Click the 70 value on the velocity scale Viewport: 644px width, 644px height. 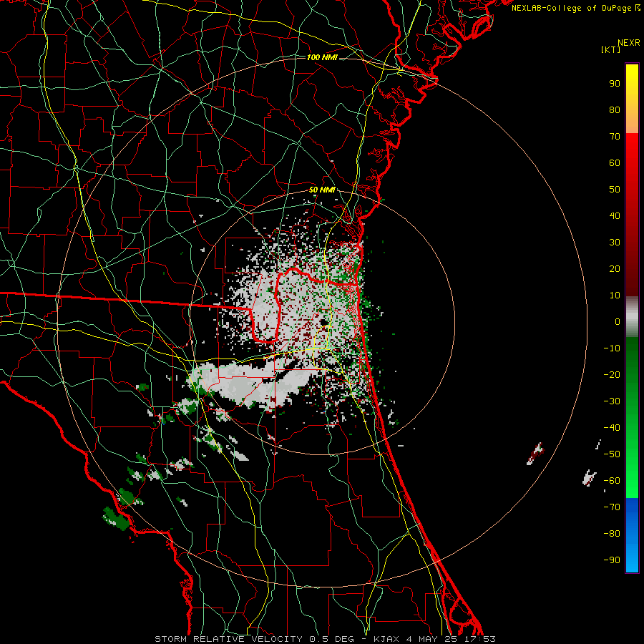[615, 137]
